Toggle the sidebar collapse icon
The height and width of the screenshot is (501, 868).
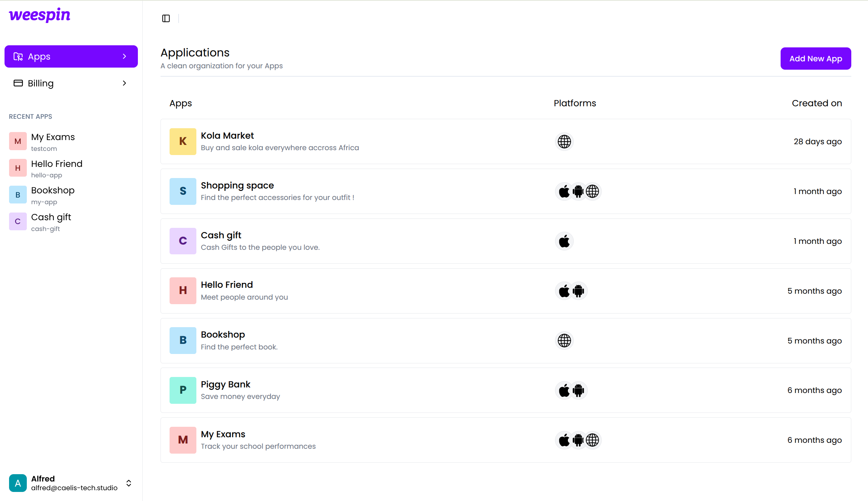point(165,18)
